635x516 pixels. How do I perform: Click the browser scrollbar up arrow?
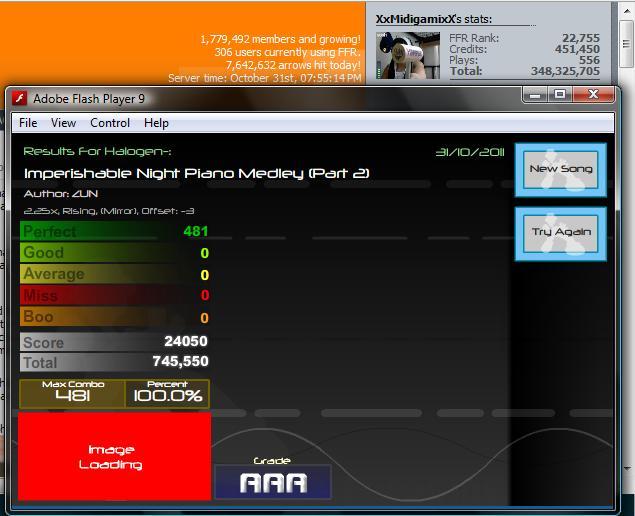pyautogui.click(x=626, y=11)
